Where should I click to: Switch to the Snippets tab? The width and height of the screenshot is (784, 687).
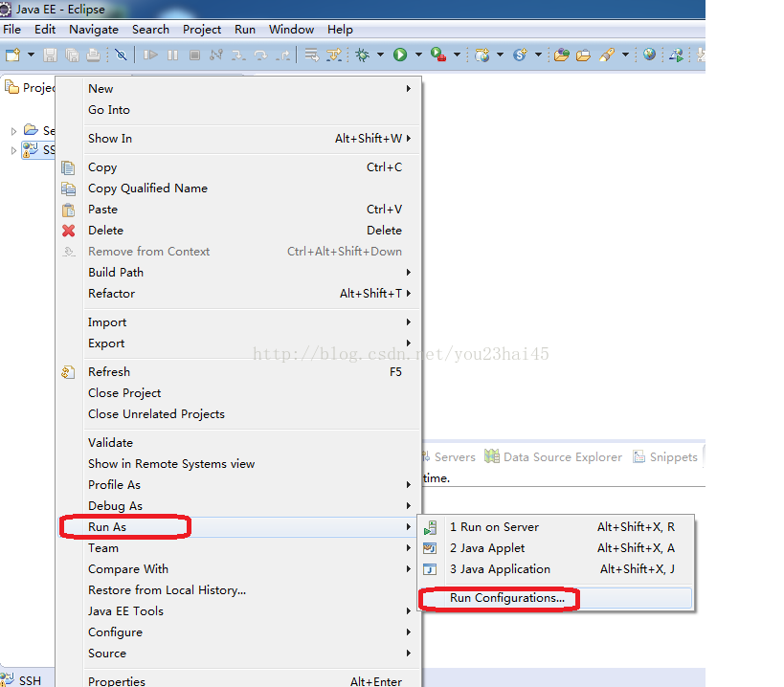point(665,457)
